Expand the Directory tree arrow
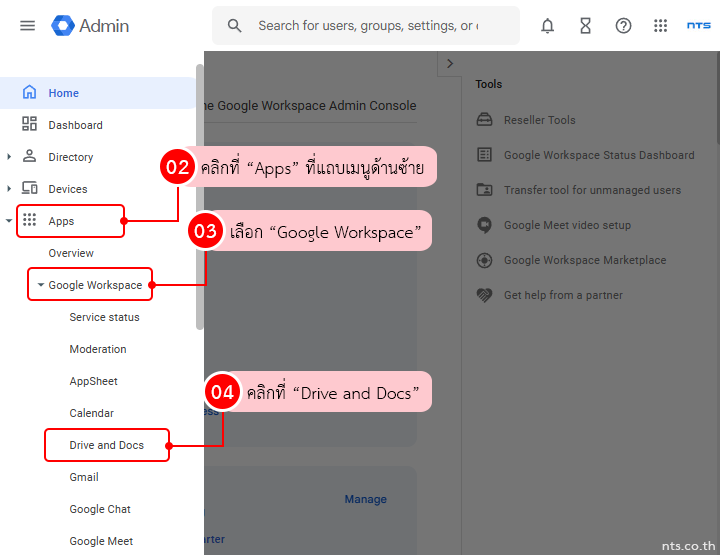Viewport: 720px width, 555px height. coord(9,157)
